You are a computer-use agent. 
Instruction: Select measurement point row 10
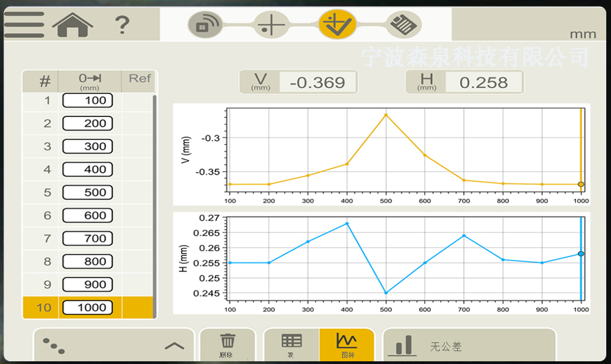(43, 308)
